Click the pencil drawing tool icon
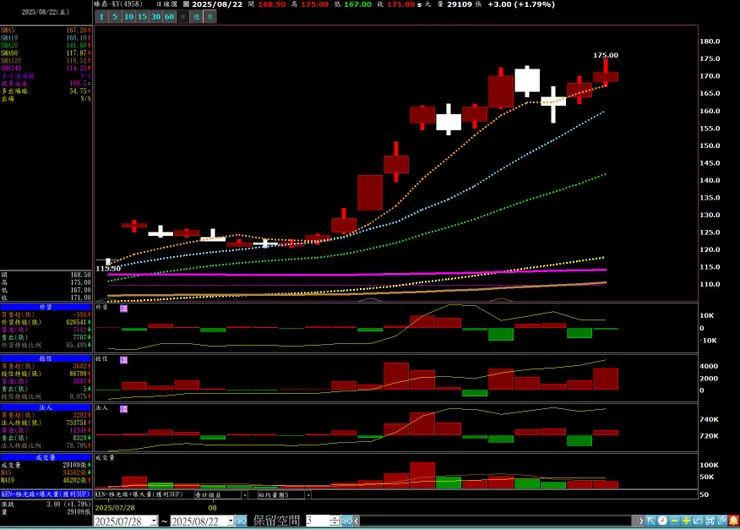740x530 pixels. pos(722,521)
